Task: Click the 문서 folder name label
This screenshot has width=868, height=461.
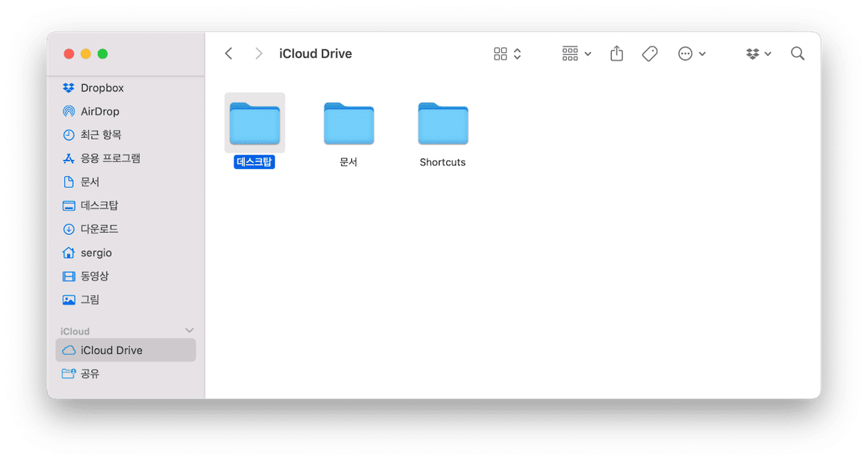Action: pos(348,162)
